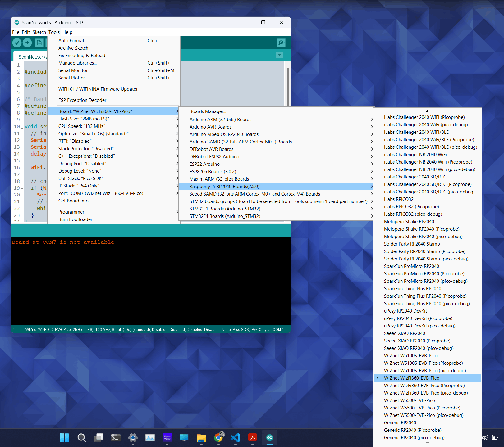
Task: Expand Port COM7 submenu
Action: (114, 193)
